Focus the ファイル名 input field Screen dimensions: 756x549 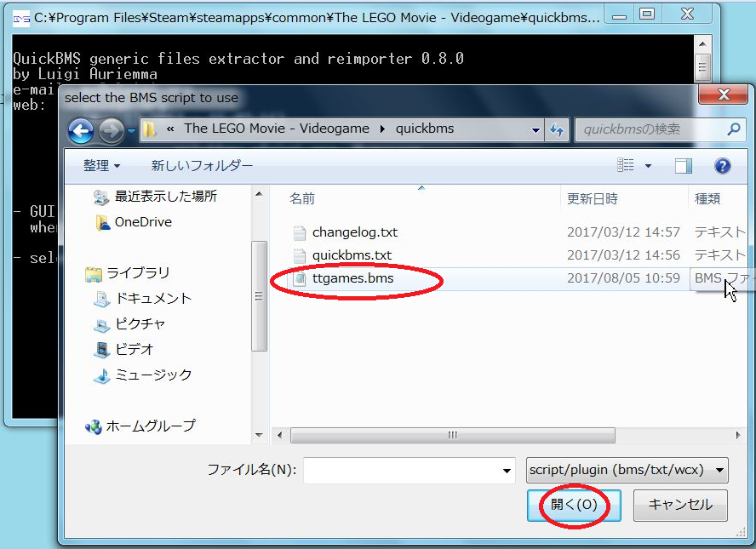tap(403, 470)
